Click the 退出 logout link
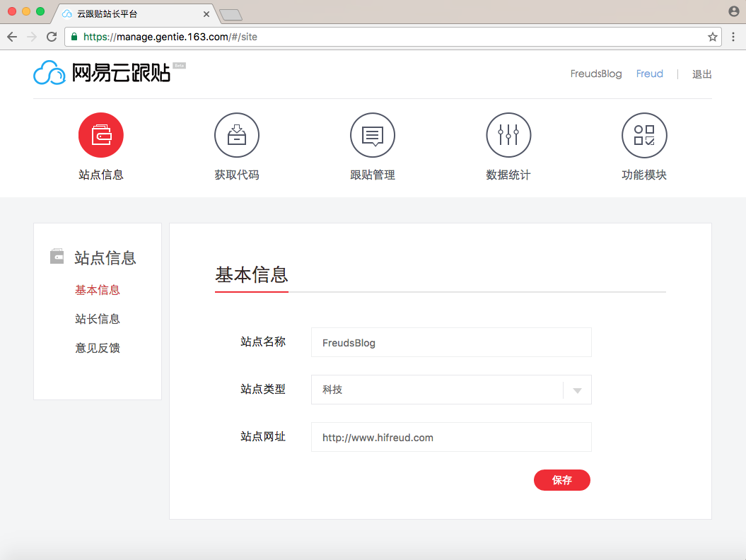 [701, 74]
